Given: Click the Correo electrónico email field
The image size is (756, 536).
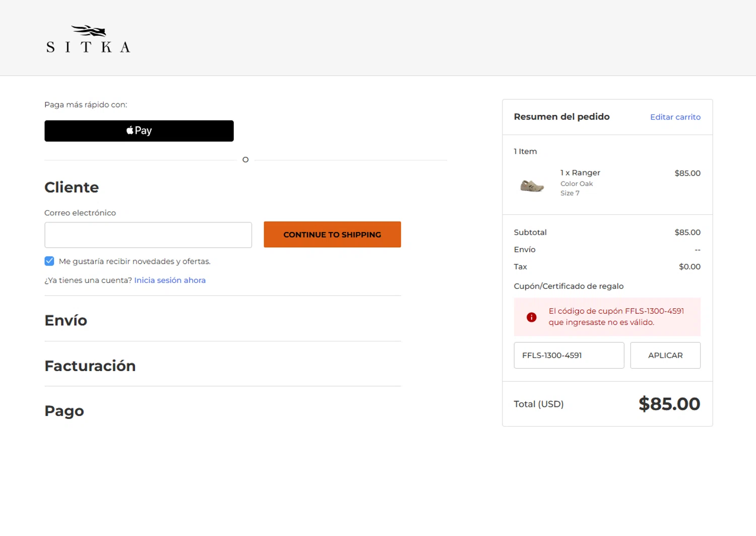Looking at the screenshot, I should [148, 235].
